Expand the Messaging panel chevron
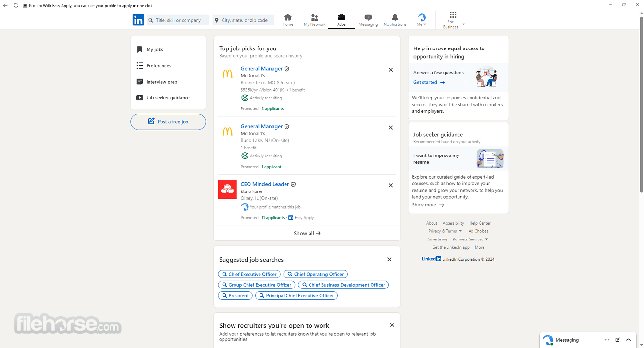This screenshot has width=644, height=348. pos(628,340)
